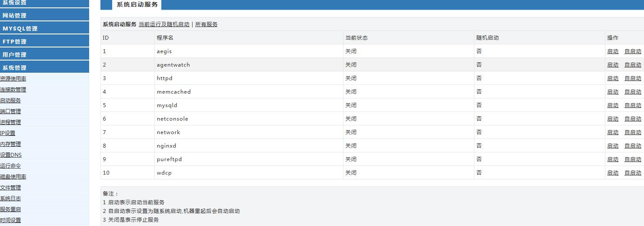Screen dimensions: 644x226
Task: Start the memcached service via 启动
Action: (x=613, y=92)
